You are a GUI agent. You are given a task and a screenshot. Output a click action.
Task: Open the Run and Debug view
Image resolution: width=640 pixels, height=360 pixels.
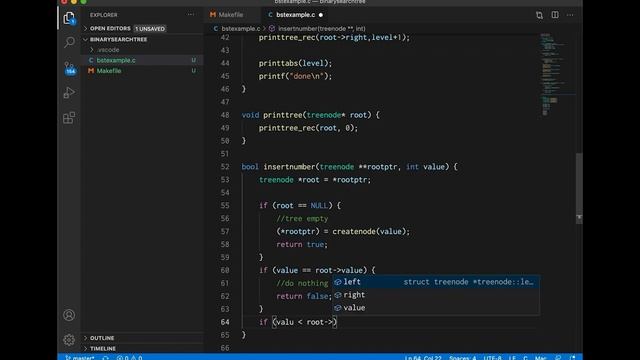pyautogui.click(x=69, y=93)
